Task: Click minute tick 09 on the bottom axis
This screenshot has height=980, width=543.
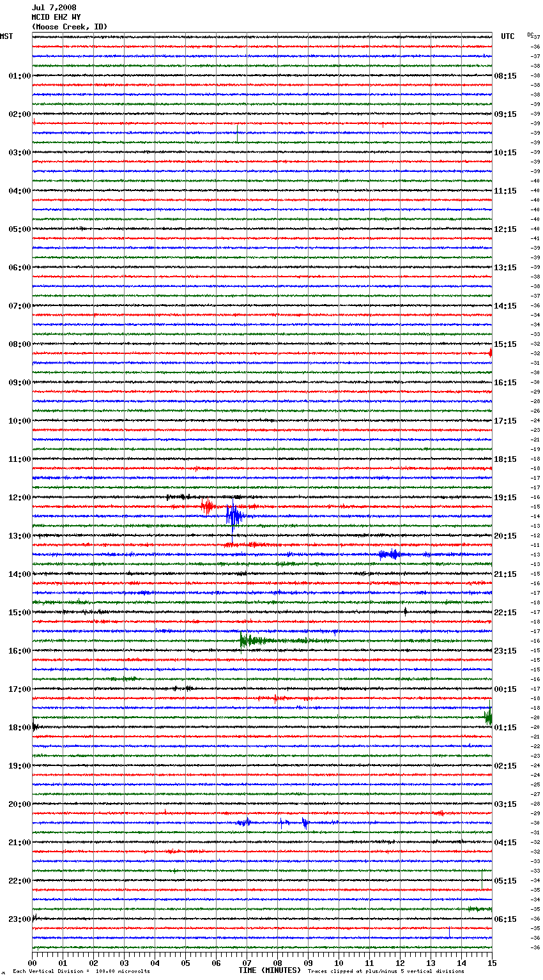Action: pyautogui.click(x=308, y=963)
